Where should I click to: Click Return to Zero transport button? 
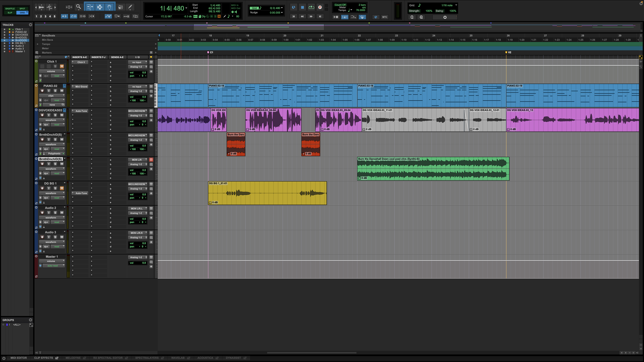(294, 16)
